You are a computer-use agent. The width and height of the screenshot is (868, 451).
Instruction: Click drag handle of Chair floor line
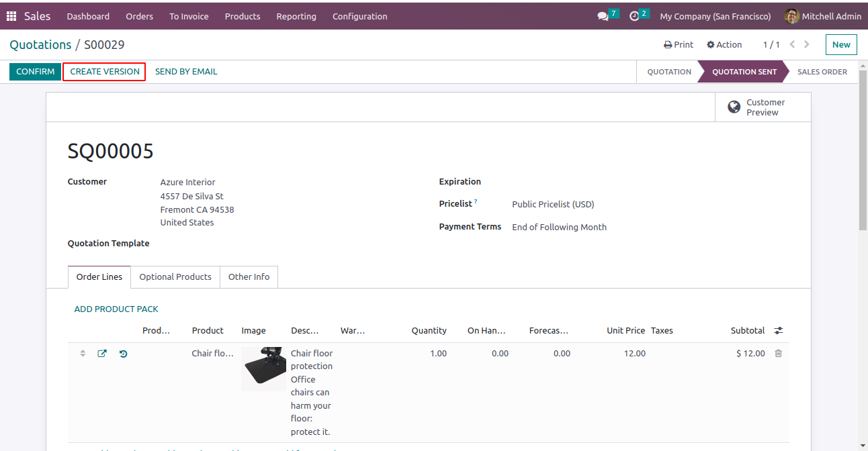tap(83, 353)
